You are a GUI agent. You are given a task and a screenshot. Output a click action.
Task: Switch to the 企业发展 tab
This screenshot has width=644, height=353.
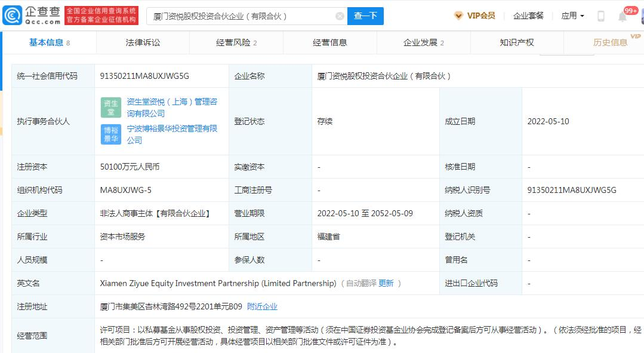point(420,42)
